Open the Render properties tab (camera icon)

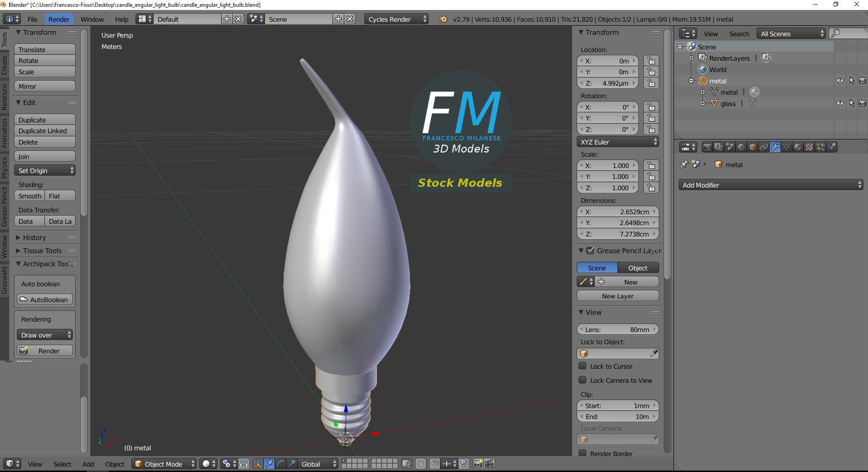pos(707,147)
